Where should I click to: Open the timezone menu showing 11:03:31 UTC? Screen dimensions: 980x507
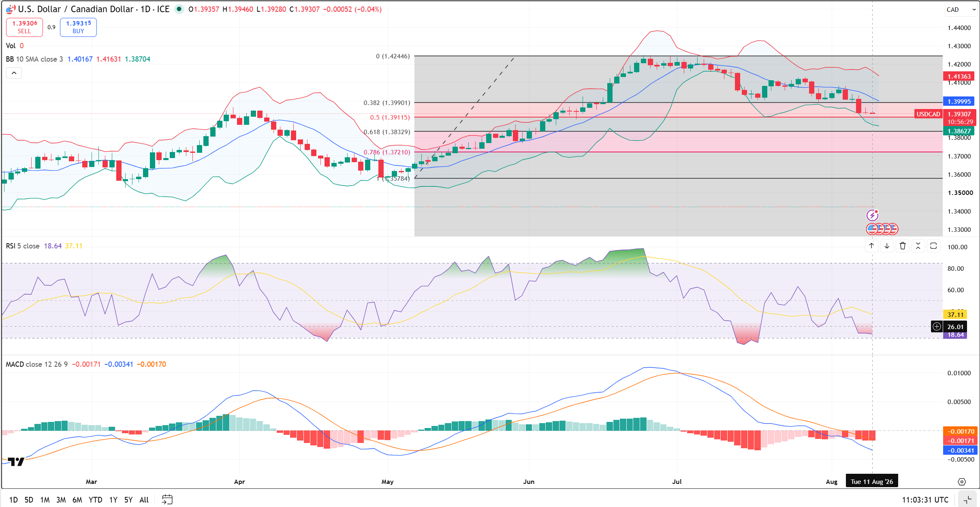925,500
